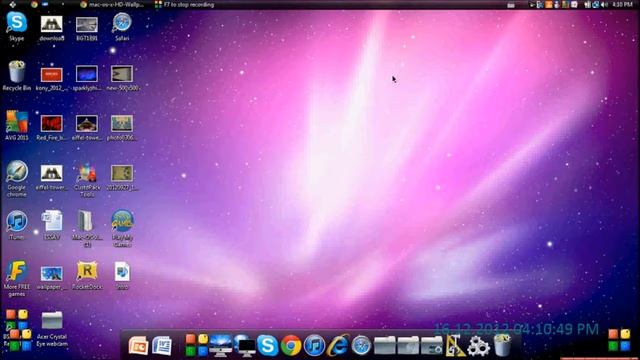Launch Chrome from the dock

coord(291,346)
